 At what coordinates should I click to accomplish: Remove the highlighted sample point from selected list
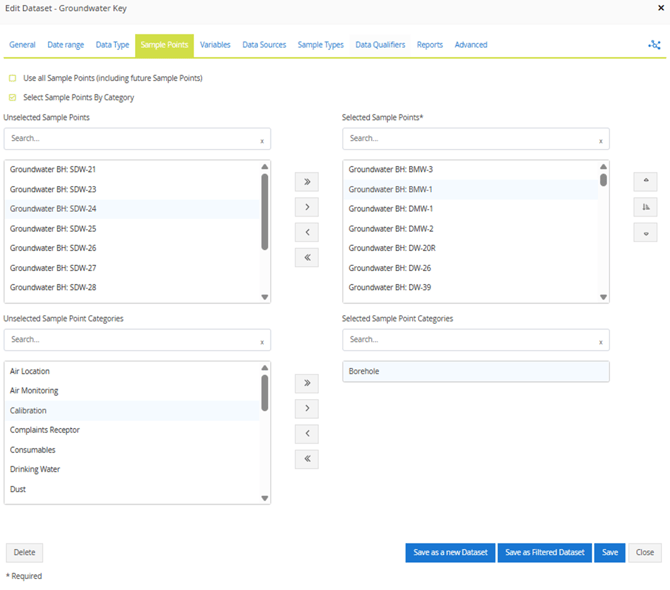[306, 233]
